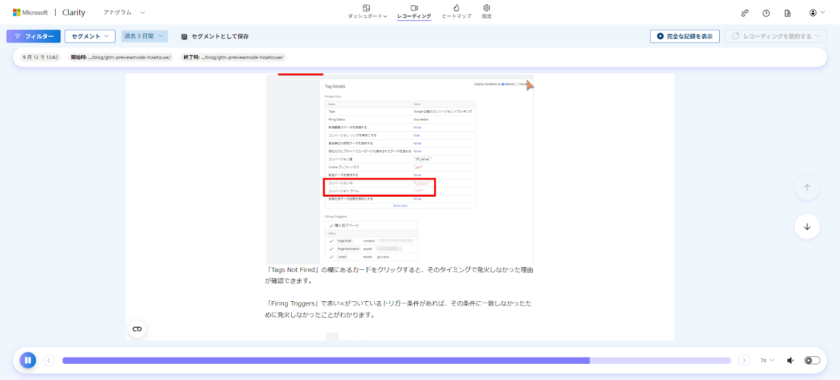Click the 開始時 URL chip
The image size is (840, 380).
click(122, 57)
